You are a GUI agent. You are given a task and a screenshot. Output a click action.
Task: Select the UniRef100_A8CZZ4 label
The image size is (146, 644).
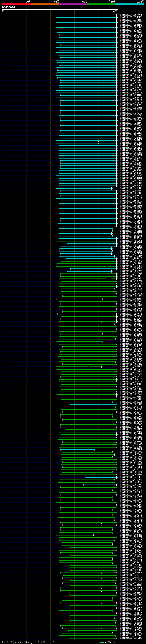coord(131,75)
